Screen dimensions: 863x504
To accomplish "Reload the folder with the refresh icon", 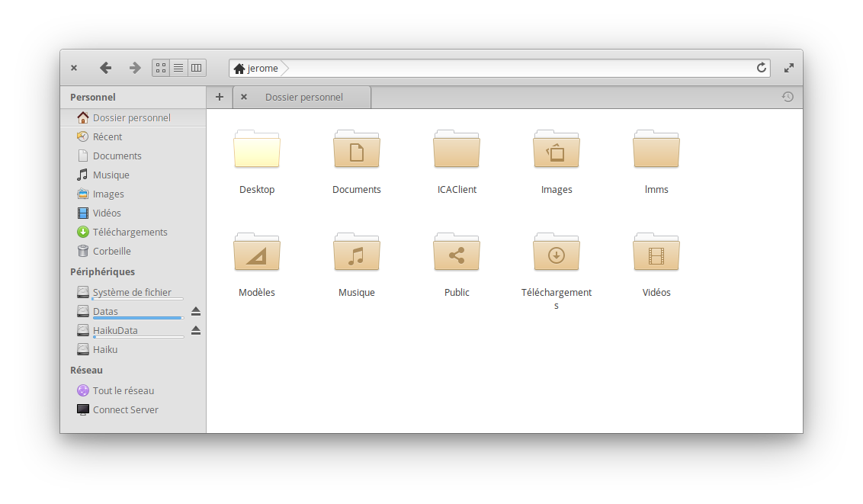I will tap(761, 68).
